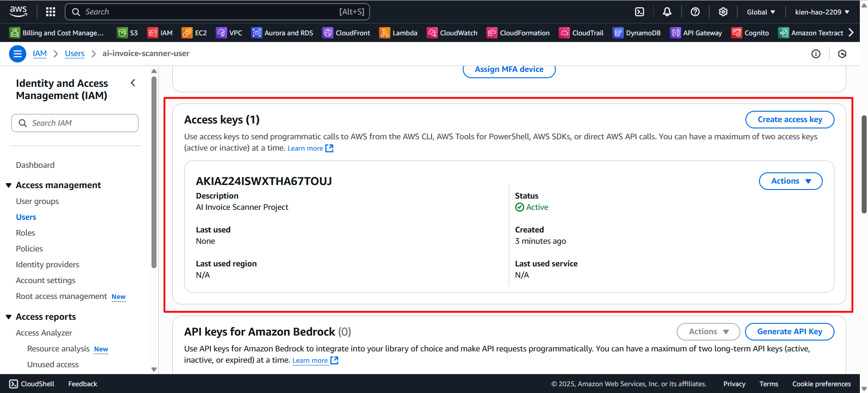The height and width of the screenshot is (393, 868).
Task: Open Resource analysis in sidebar
Action: click(x=58, y=349)
